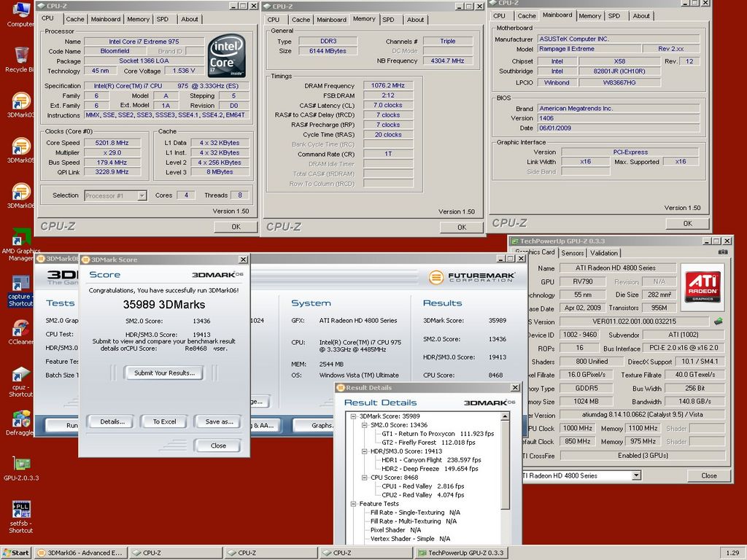Screen dimensions: 747x560
Task: Open the cpuz shortcut desktop icon
Action: tap(20, 381)
